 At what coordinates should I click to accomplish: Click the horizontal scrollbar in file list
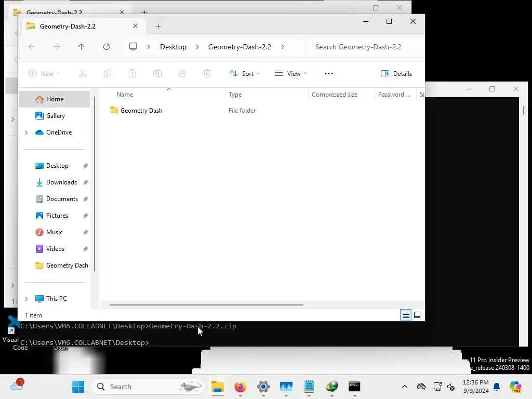pyautogui.click(x=206, y=304)
